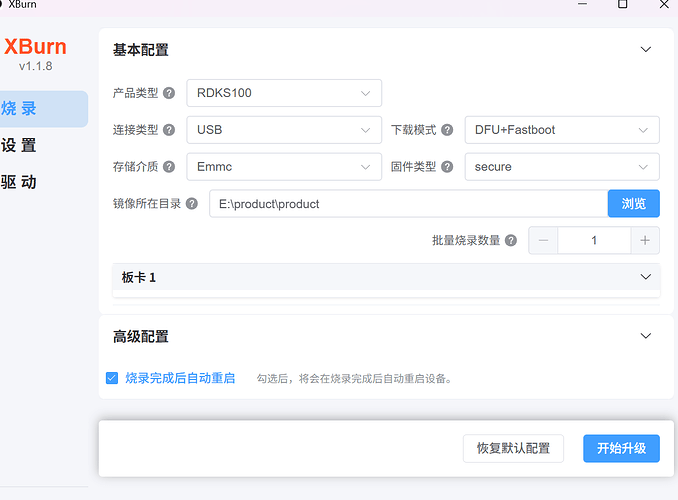Open the 下载模式 DFU+Fastboot dropdown
The width and height of the screenshot is (678, 500).
562,130
